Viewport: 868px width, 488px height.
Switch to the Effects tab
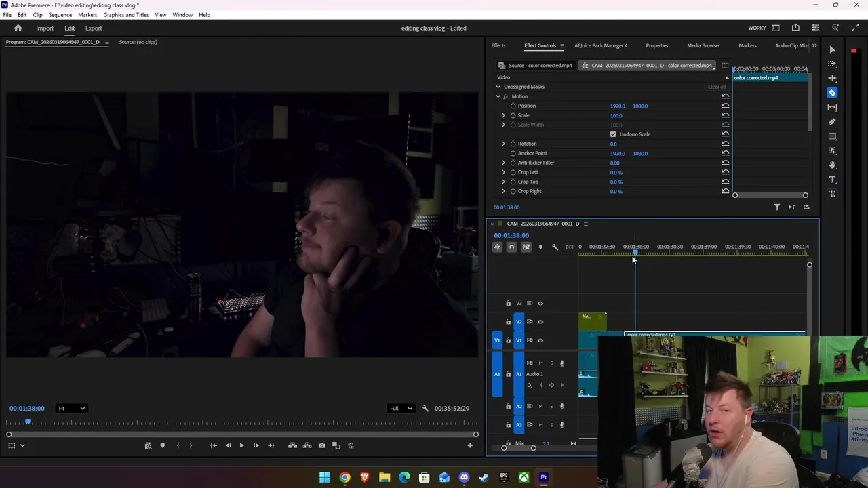(498, 45)
